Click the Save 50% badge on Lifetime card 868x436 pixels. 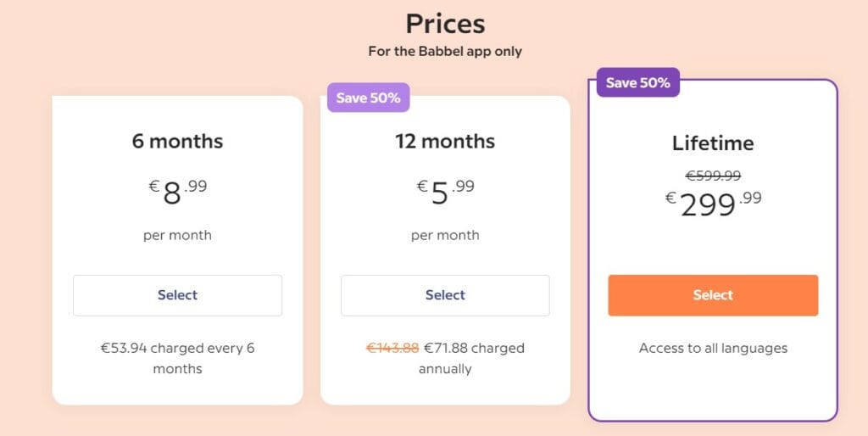[637, 82]
